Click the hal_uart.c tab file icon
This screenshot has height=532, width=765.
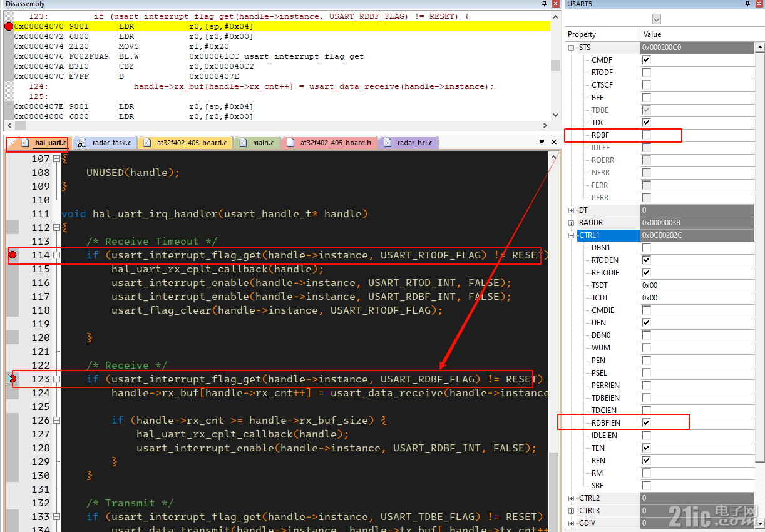click(25, 143)
